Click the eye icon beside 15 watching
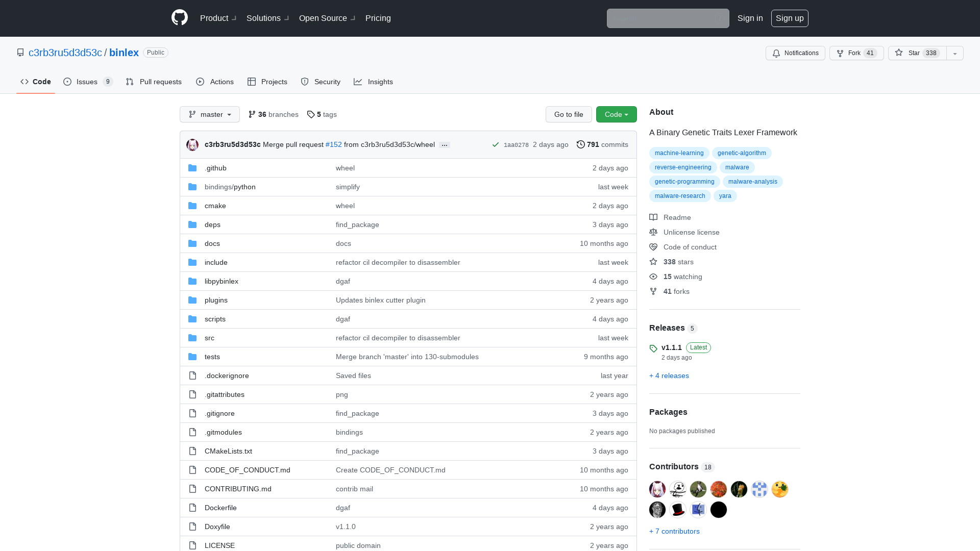The image size is (980, 551). 653,277
